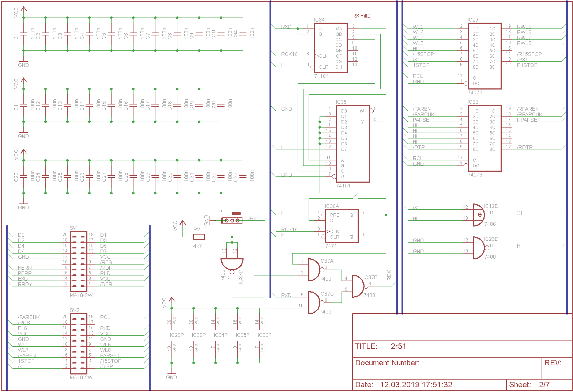Click the IC12D 7486 XOR gate
The height and width of the screenshot is (392, 573).
479,213
